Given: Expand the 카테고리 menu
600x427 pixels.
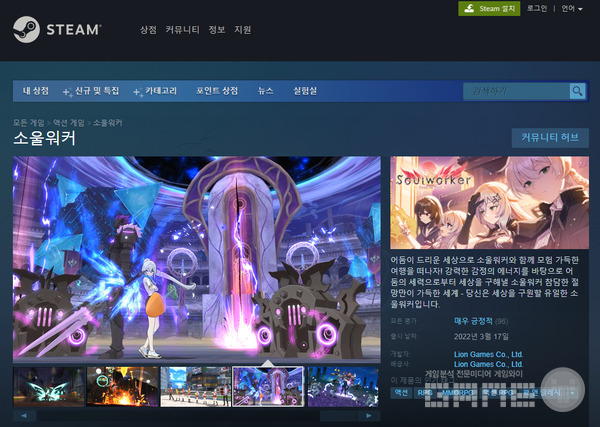Looking at the screenshot, I should [160, 91].
